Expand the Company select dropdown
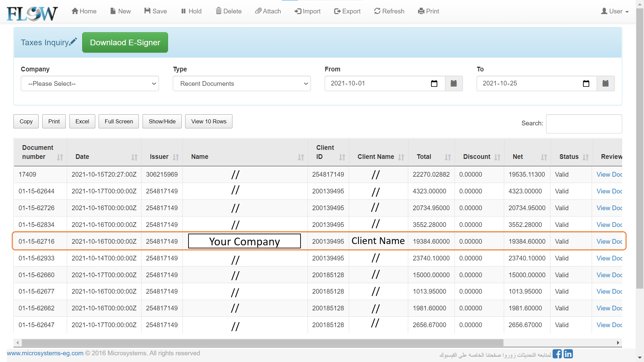Viewport: 644px width, 362px height. point(90,83)
